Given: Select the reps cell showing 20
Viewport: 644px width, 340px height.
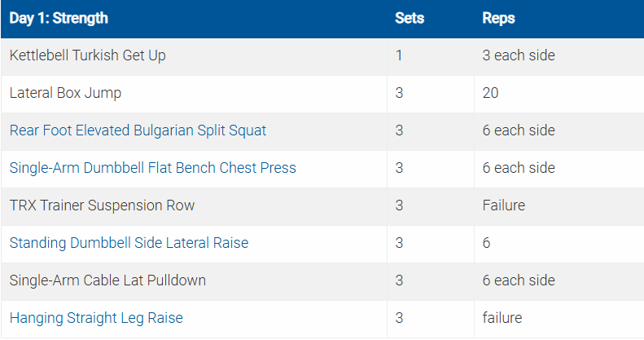Looking at the screenshot, I should point(490,93).
